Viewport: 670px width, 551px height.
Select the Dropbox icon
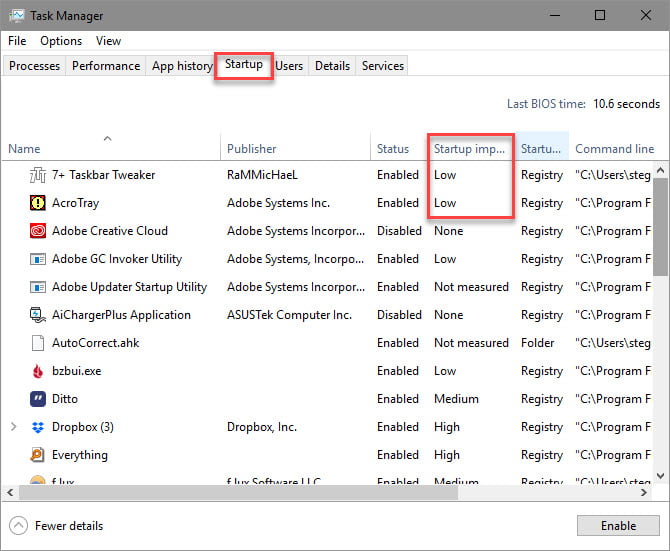(38, 427)
